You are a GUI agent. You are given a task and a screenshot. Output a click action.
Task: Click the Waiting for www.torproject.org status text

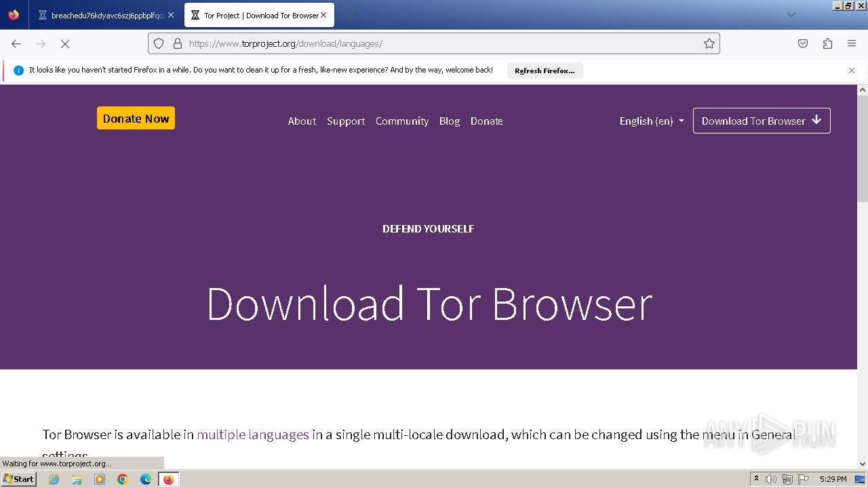point(57,464)
